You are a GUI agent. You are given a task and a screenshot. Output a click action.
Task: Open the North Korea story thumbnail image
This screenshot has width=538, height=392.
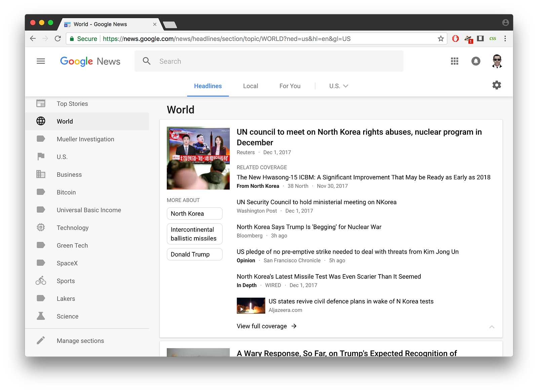pyautogui.click(x=198, y=158)
